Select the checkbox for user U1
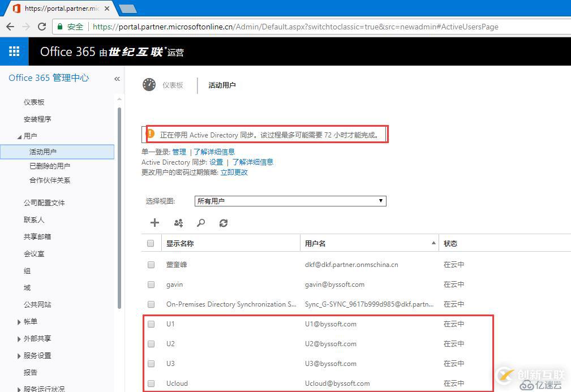The width and height of the screenshot is (571, 392). coord(151,324)
